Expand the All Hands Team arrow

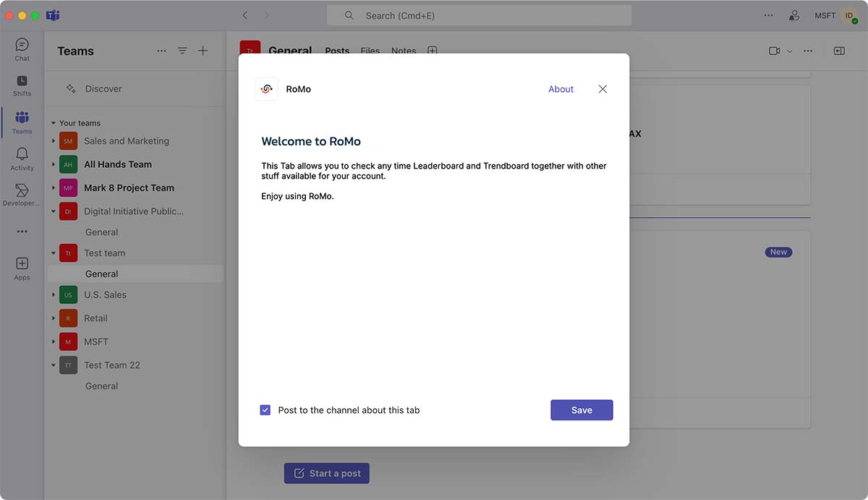point(54,164)
